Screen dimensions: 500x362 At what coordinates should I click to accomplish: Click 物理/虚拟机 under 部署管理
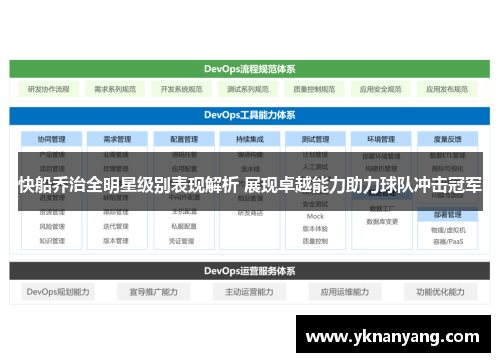448,230
